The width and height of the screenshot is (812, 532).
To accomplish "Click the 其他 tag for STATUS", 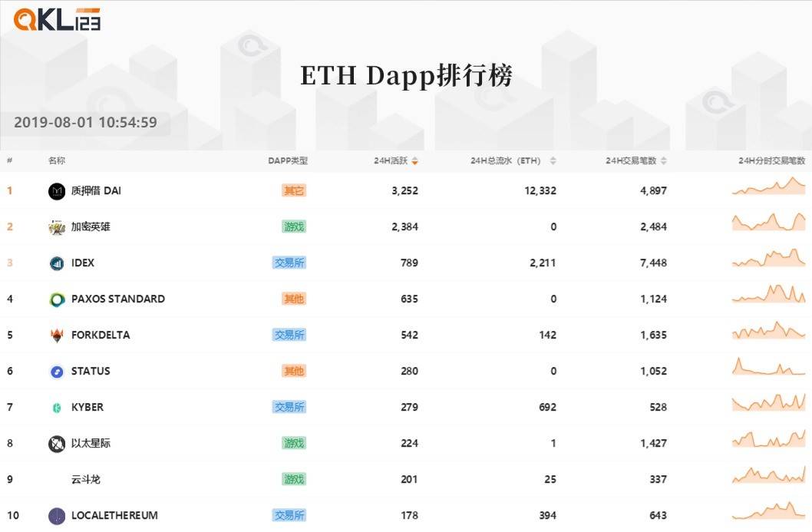I will [294, 371].
